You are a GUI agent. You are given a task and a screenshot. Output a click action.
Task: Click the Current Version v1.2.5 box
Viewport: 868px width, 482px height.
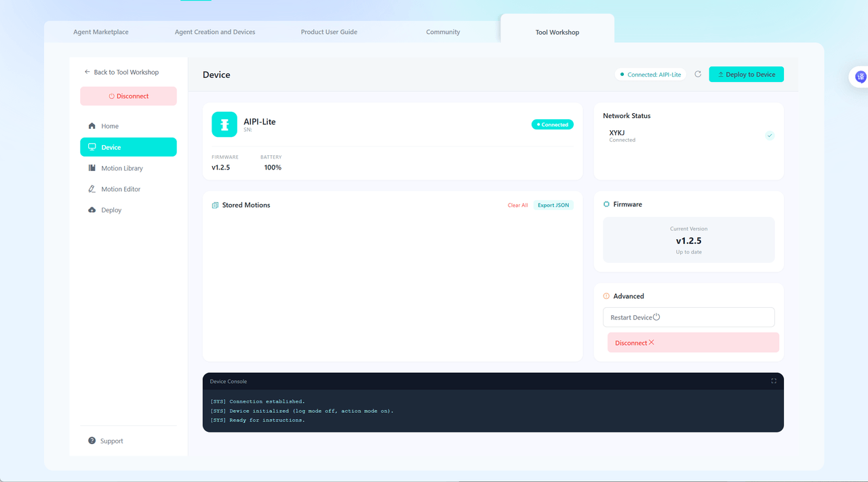(x=688, y=240)
